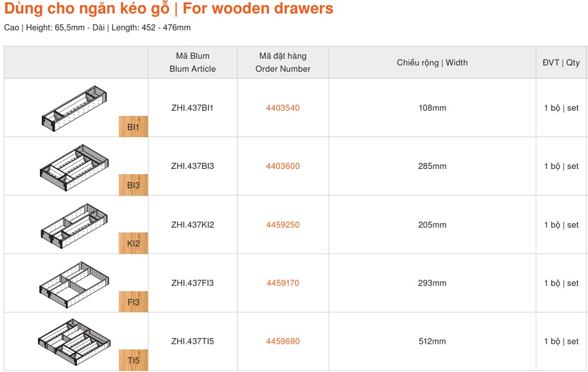Screen dimensions: 588x372
Task: Click the Width column header
Action: point(432,62)
